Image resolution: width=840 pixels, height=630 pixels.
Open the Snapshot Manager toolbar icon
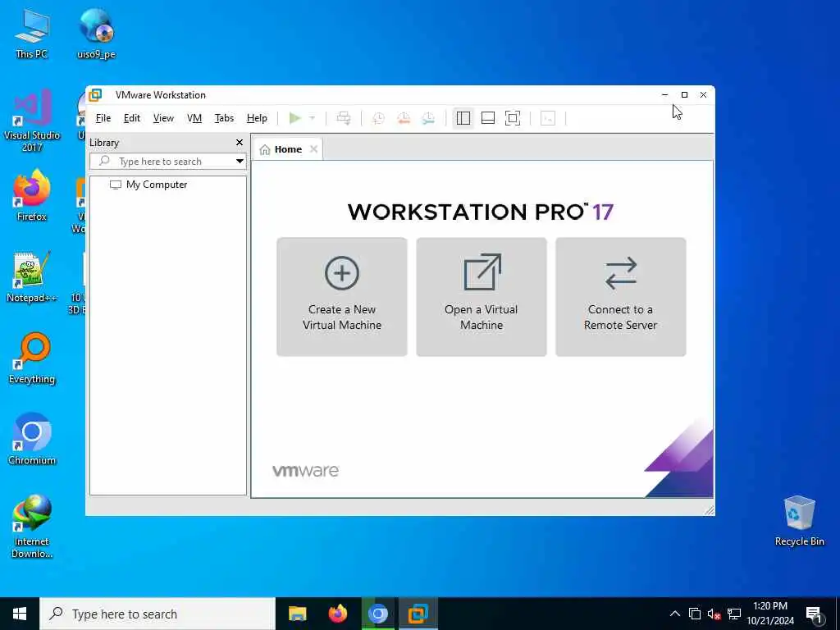(x=428, y=118)
